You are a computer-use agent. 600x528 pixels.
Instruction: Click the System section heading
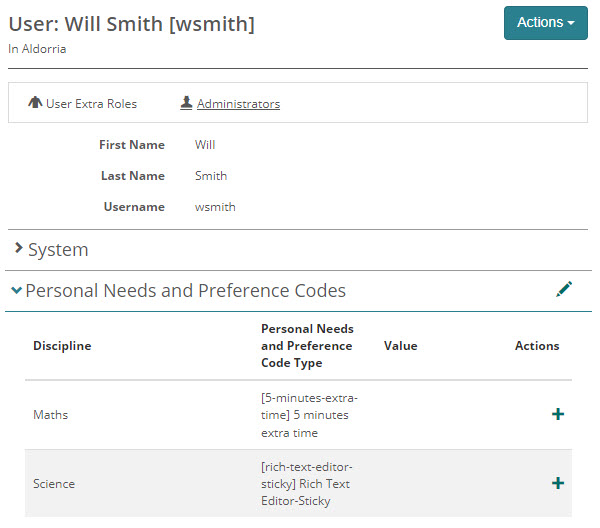58,250
